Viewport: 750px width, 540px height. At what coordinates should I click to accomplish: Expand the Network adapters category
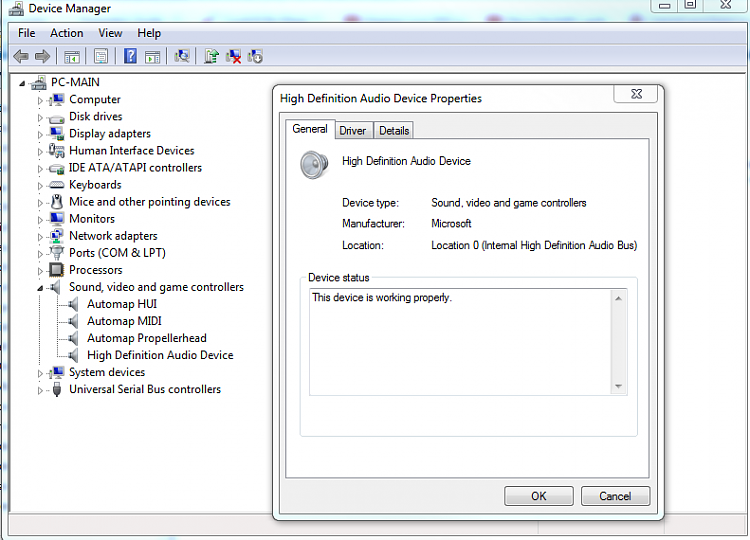(x=40, y=237)
